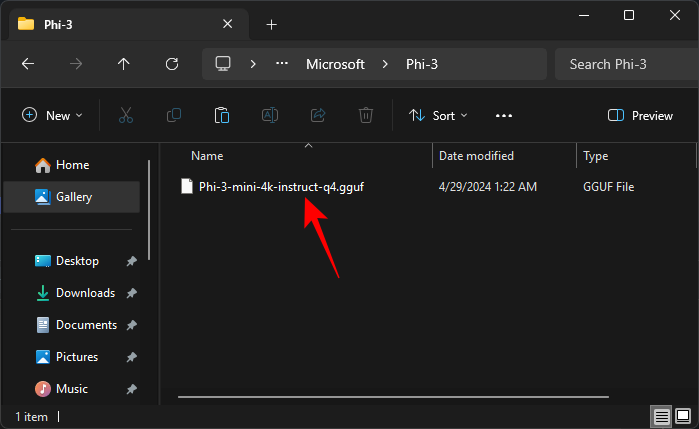Click the navigation pane vertical scrollbar

pos(149,210)
